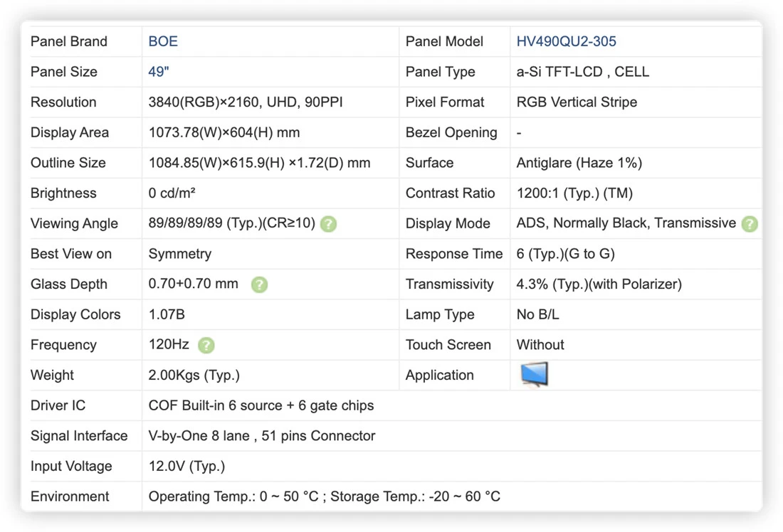
Task: Click the Lamp Type No B/L value
Action: click(537, 314)
